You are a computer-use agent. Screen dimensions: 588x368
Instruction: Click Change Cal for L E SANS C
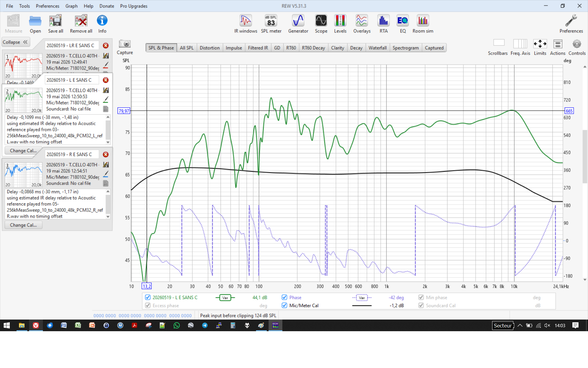[x=23, y=151]
